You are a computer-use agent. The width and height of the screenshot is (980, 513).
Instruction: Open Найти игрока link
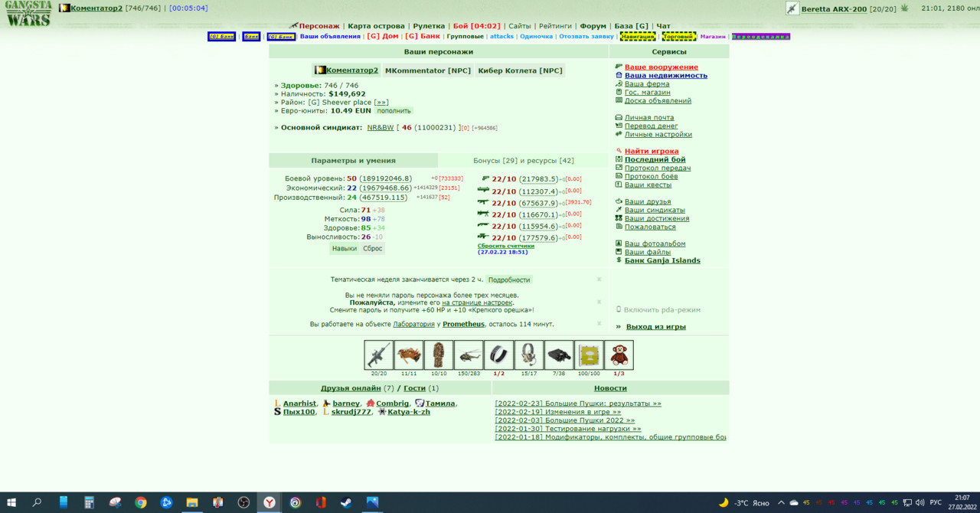click(652, 151)
